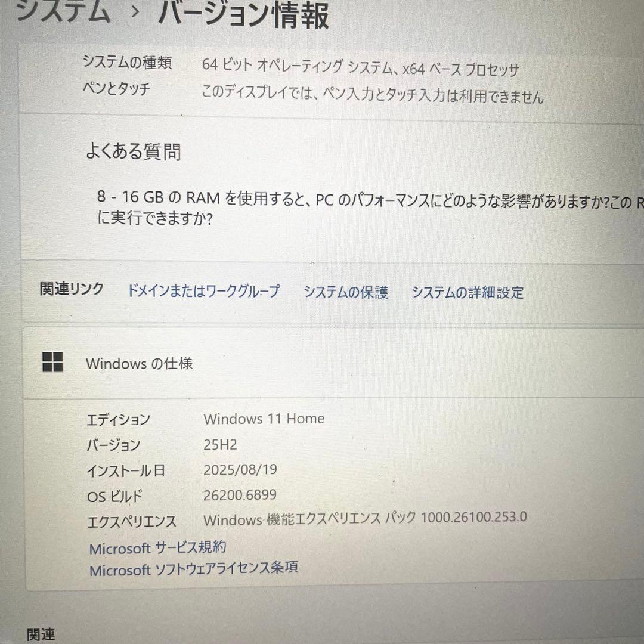644x644 pixels.
Task: Click the Windows logo icon beside Windows の仕様
Action: click(54, 363)
